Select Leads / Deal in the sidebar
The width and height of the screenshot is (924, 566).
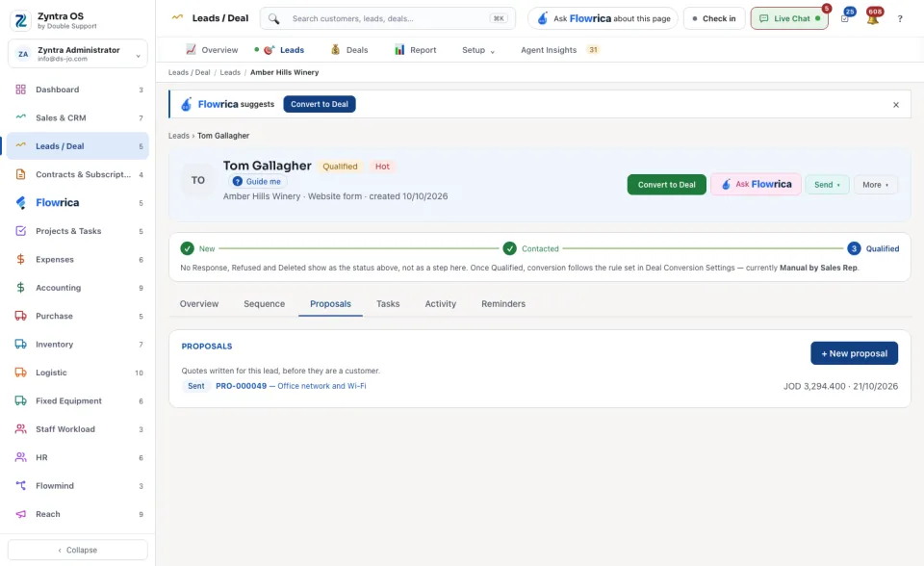(78, 146)
